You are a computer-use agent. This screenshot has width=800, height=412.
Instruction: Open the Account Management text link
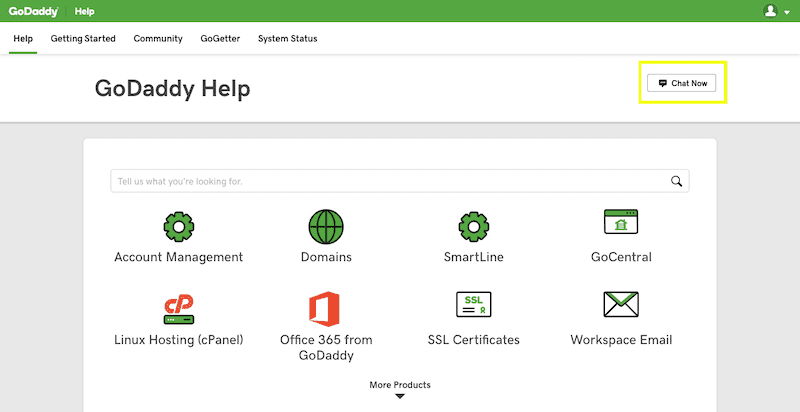[x=179, y=257]
